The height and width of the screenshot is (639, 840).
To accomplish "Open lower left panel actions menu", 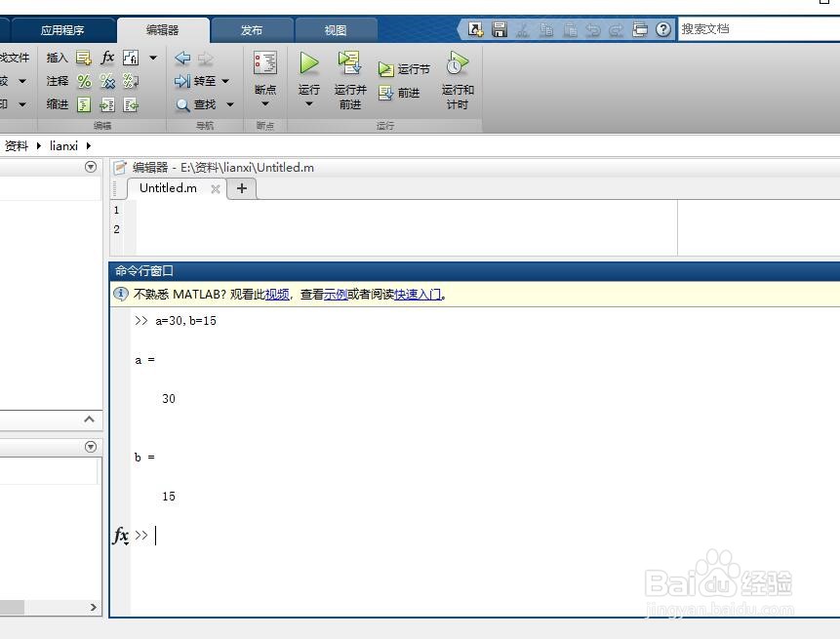I will 91,446.
